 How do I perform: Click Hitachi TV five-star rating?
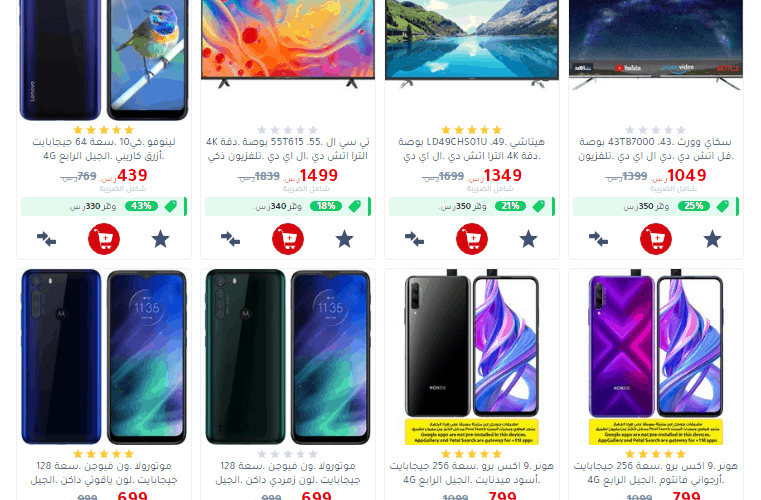[471, 130]
